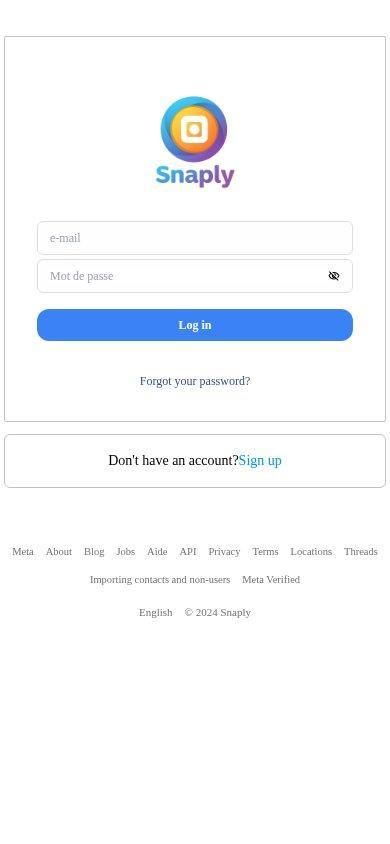Viewport: 390px width, 844px height.
Task: Open the English language selector
Action: 155,613
